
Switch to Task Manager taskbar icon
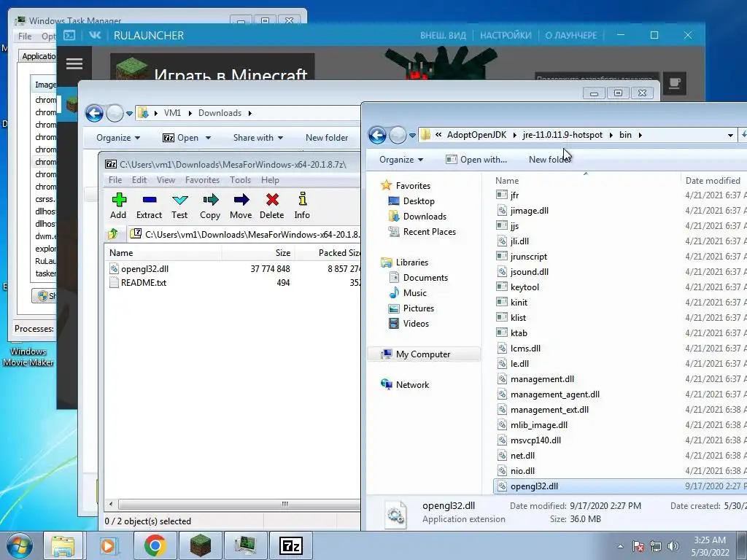pos(245,545)
